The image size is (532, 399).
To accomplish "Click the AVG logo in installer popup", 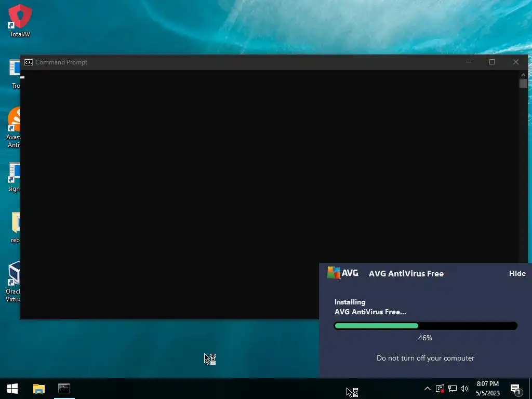I will [343, 273].
